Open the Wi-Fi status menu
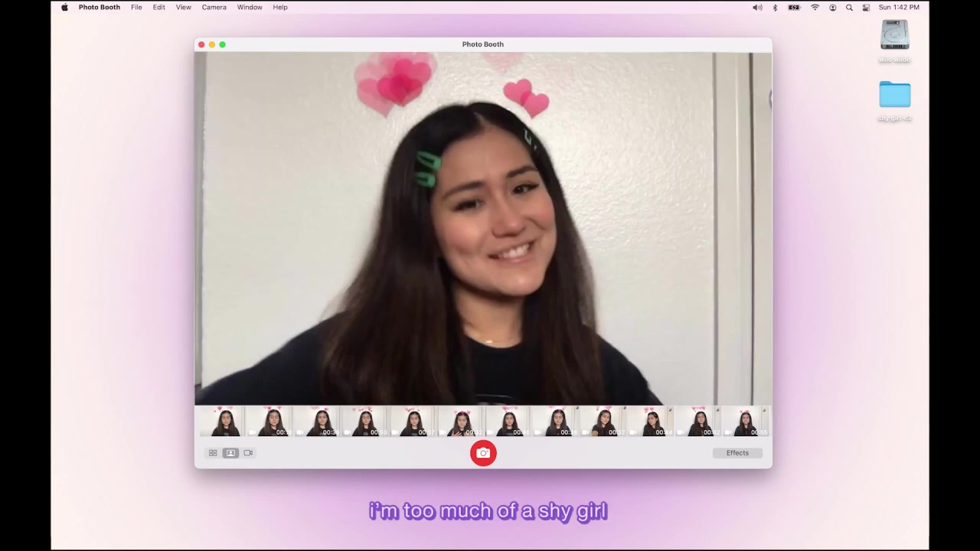The height and width of the screenshot is (551, 980). point(815,7)
